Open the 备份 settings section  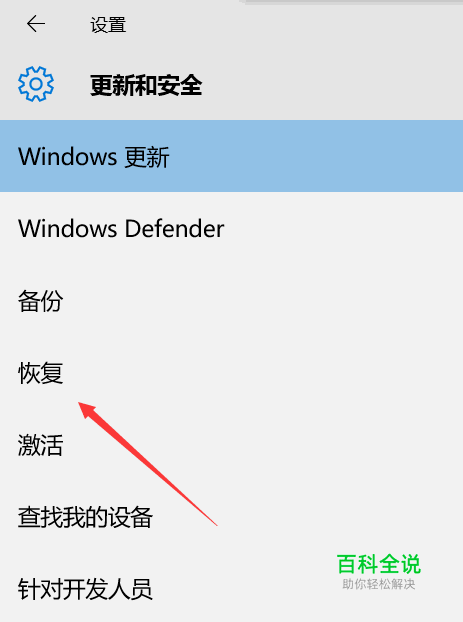tap(231, 301)
